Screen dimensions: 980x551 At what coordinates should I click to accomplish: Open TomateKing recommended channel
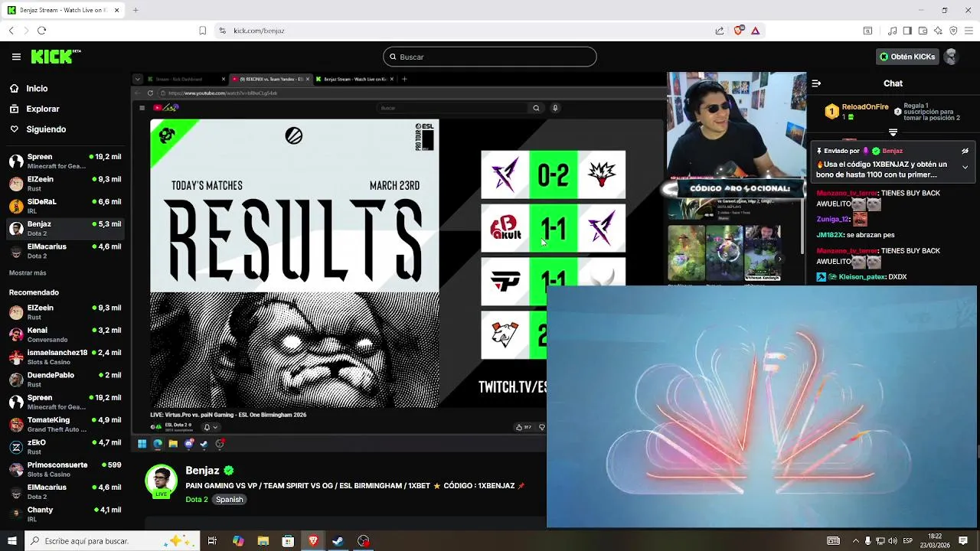click(x=65, y=424)
